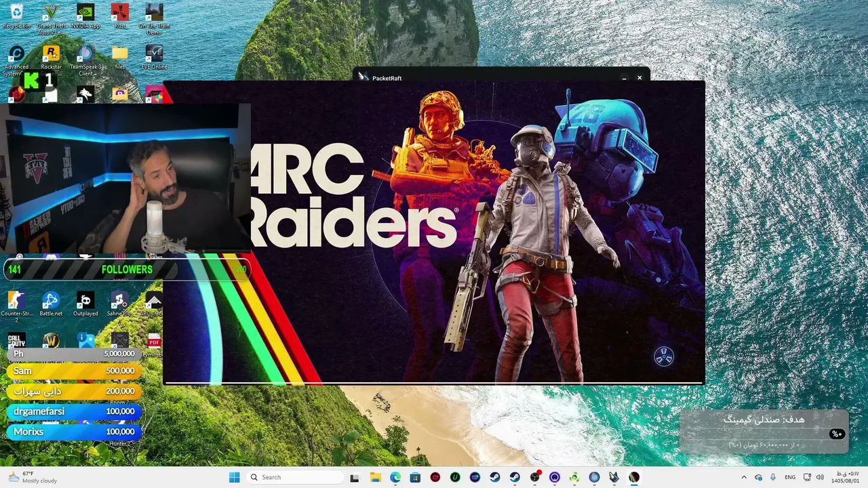Open the Outplayed desktop shortcut
This screenshot has height=488, width=868.
pos(85,304)
